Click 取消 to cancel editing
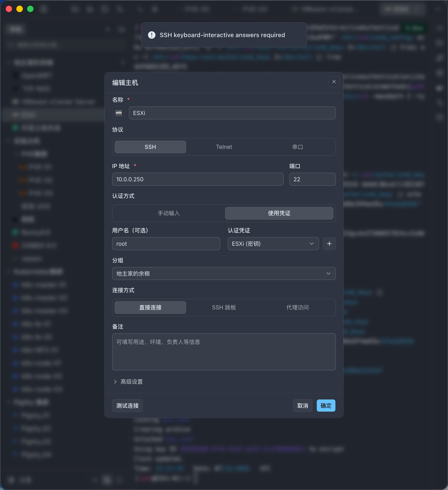Image resolution: width=448 pixels, height=490 pixels. pyautogui.click(x=303, y=406)
